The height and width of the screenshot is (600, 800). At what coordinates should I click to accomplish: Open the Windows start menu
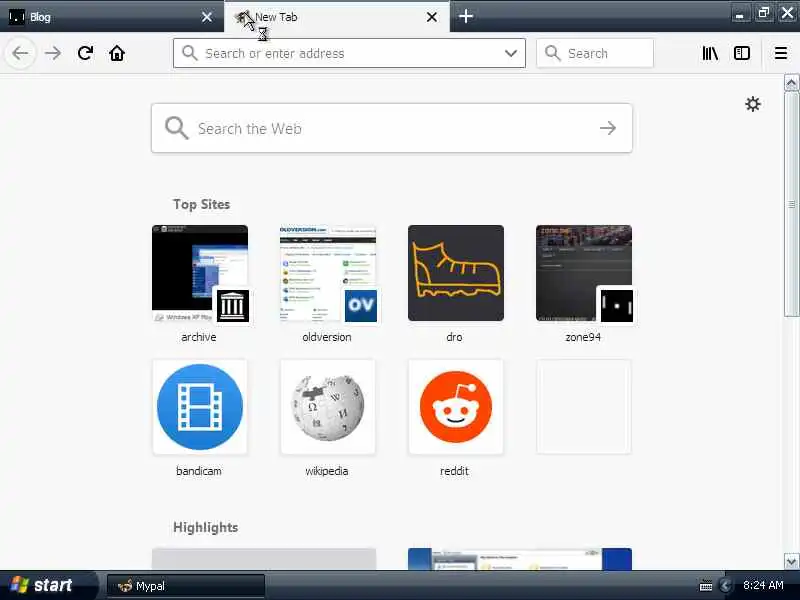click(49, 585)
